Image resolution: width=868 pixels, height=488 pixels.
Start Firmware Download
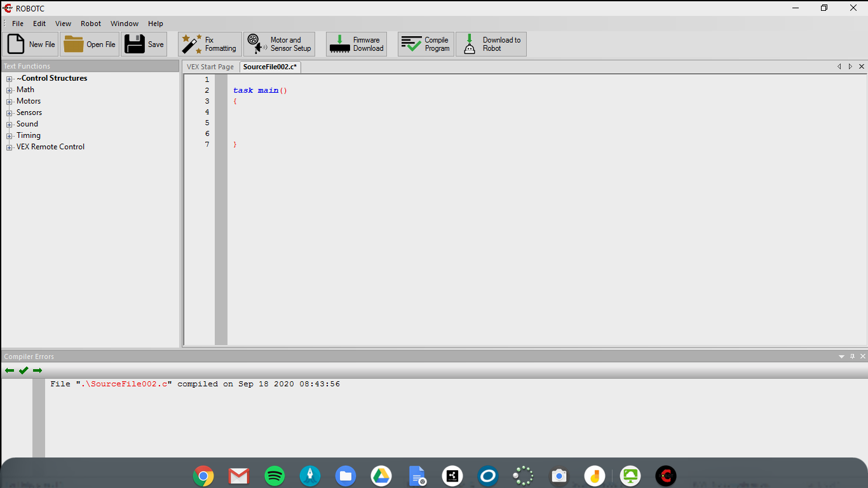[356, 44]
